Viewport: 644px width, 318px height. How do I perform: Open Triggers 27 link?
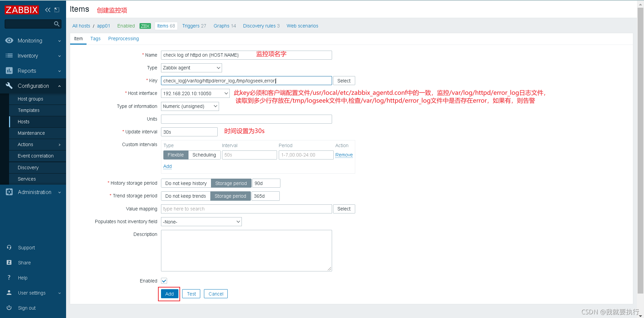194,26
